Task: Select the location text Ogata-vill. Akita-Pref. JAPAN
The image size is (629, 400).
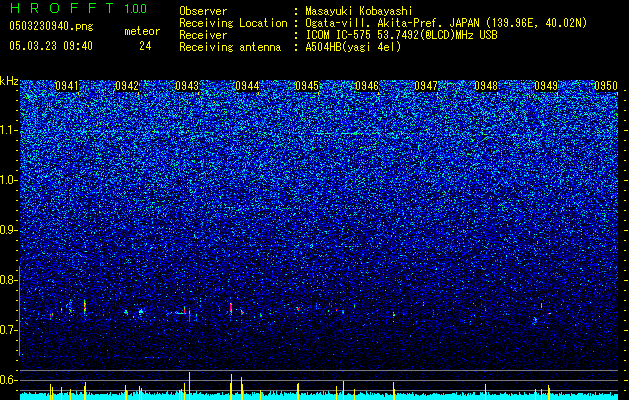Action: click(x=392, y=23)
